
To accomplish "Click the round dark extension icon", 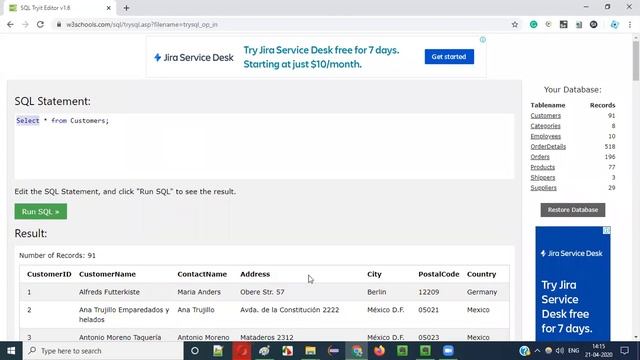I will pos(593,24).
